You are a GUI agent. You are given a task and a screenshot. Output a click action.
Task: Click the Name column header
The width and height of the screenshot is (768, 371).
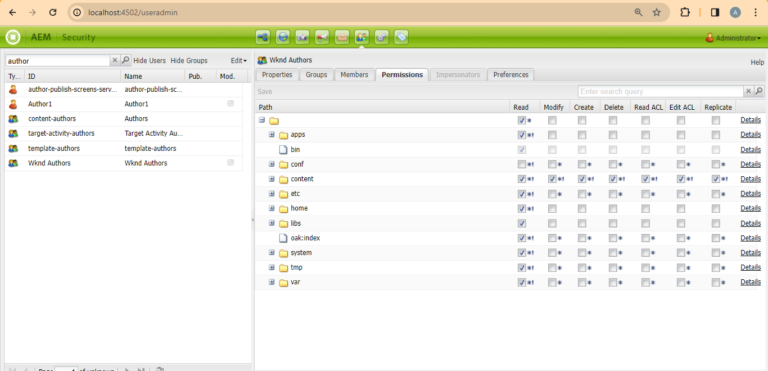152,76
